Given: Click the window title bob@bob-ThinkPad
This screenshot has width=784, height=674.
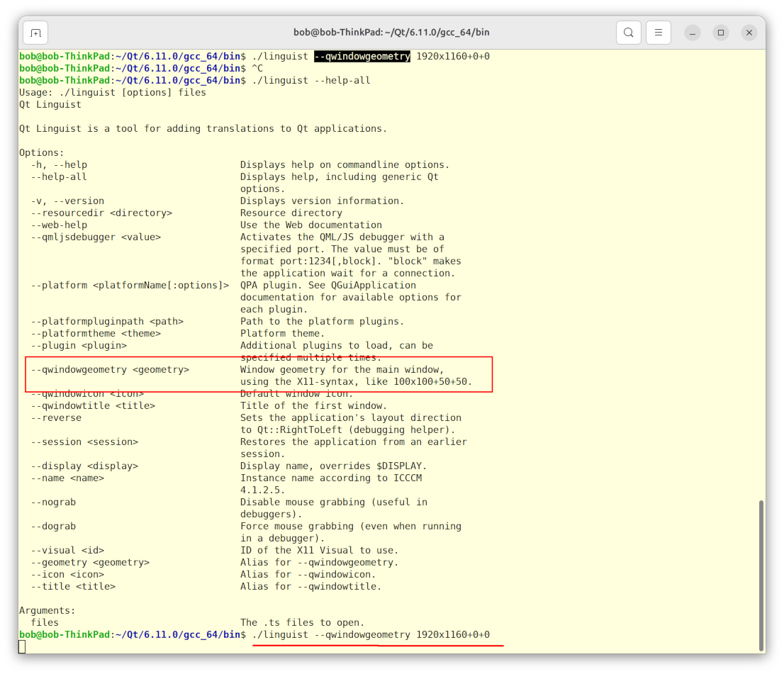Looking at the screenshot, I should coord(391,33).
